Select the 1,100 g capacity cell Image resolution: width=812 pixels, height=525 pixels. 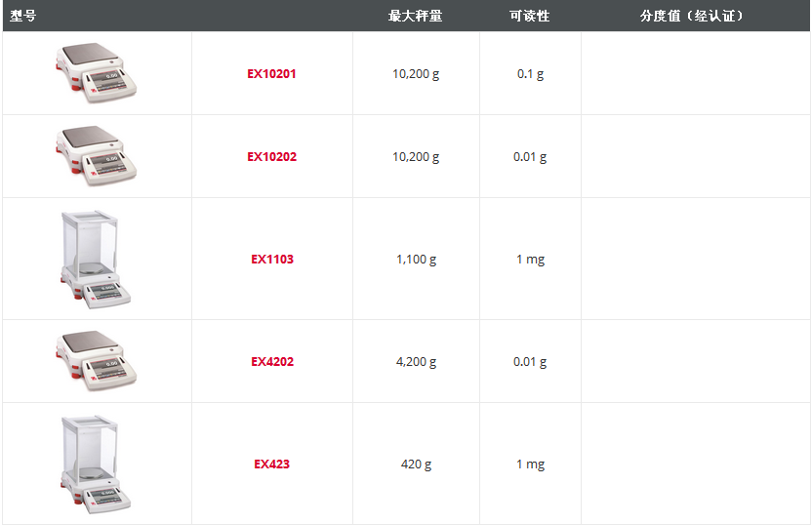coord(416,260)
